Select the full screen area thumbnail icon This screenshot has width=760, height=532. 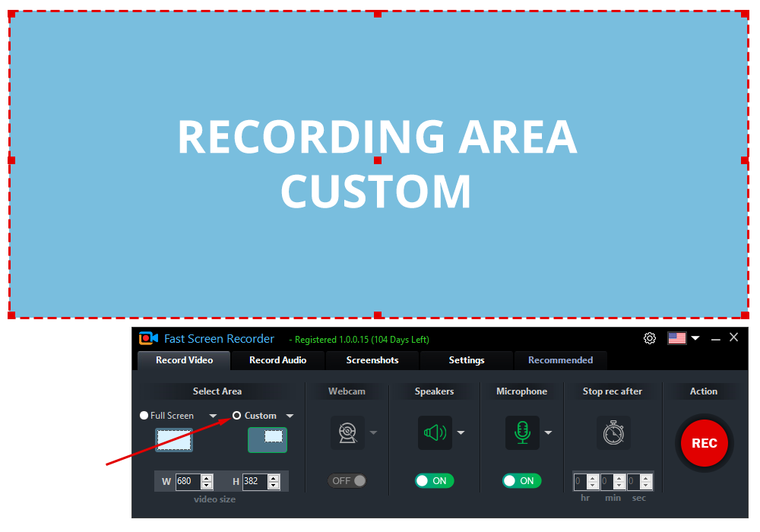[x=174, y=440]
